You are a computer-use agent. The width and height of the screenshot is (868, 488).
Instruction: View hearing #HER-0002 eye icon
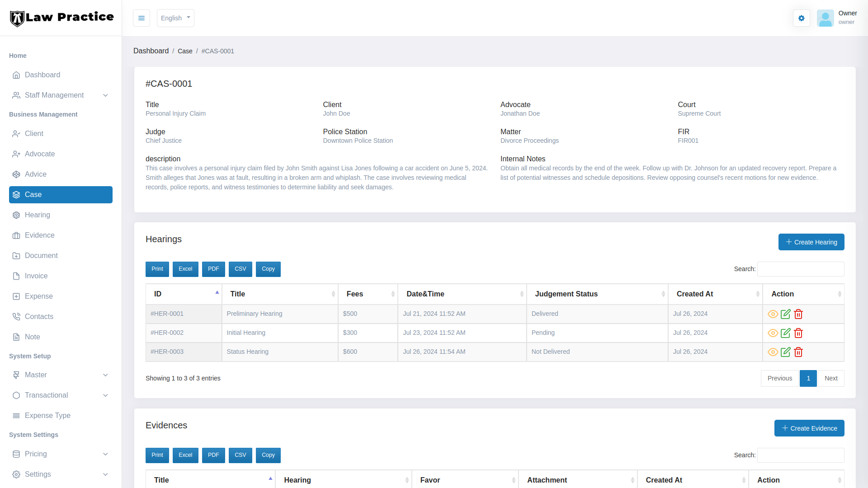point(773,333)
